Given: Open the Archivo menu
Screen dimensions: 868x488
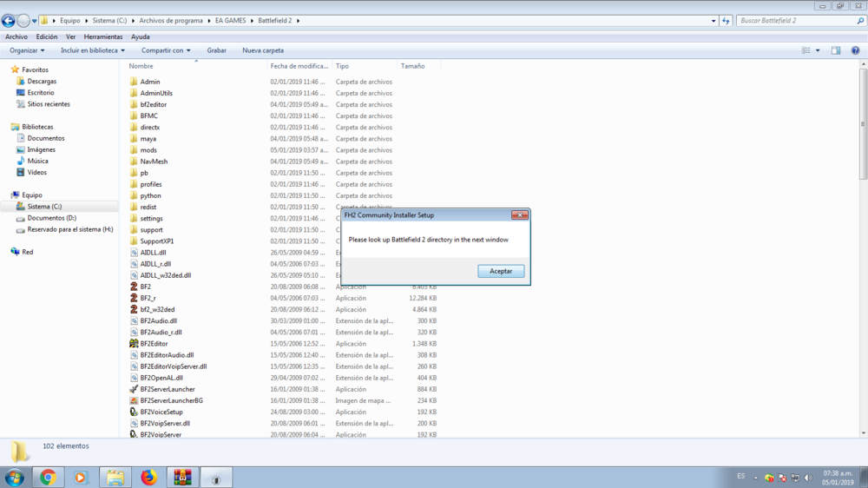Looking at the screenshot, I should point(16,37).
